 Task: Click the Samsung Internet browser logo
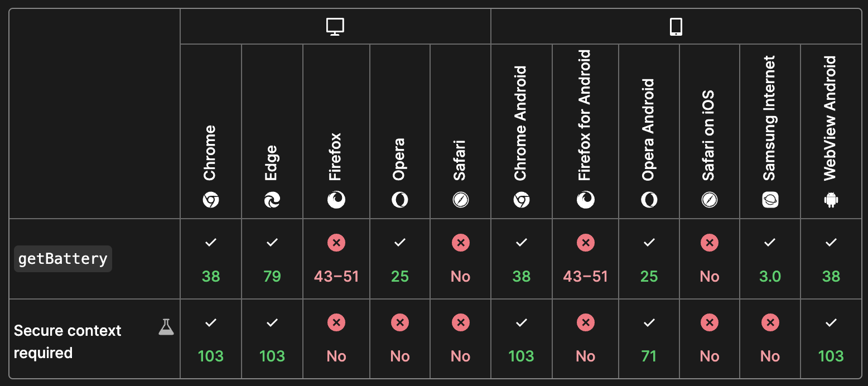770,200
